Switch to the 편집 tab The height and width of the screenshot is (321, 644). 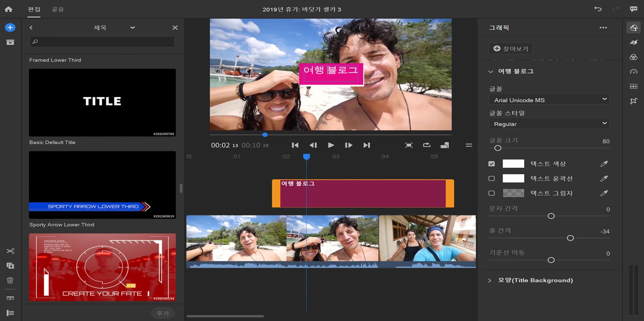[34, 9]
